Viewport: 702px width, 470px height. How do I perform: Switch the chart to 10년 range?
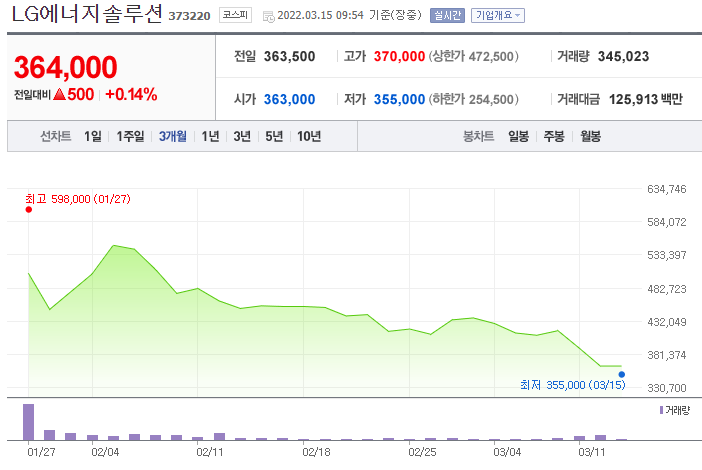[309, 136]
